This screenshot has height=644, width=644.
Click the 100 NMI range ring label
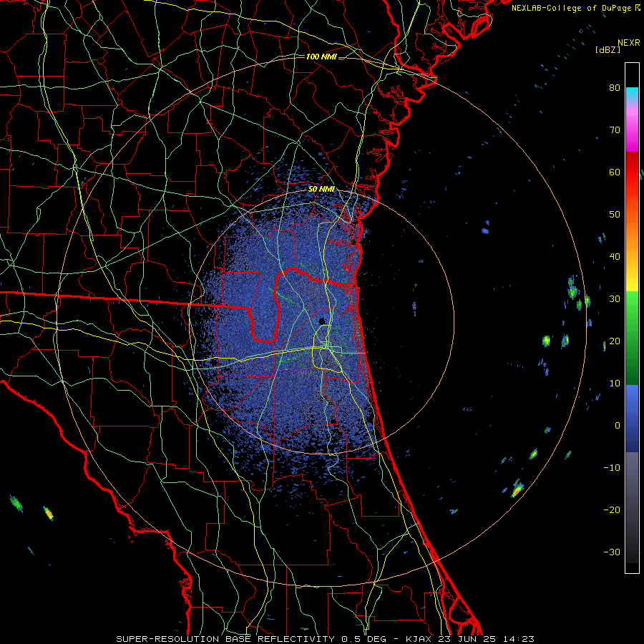(x=321, y=57)
